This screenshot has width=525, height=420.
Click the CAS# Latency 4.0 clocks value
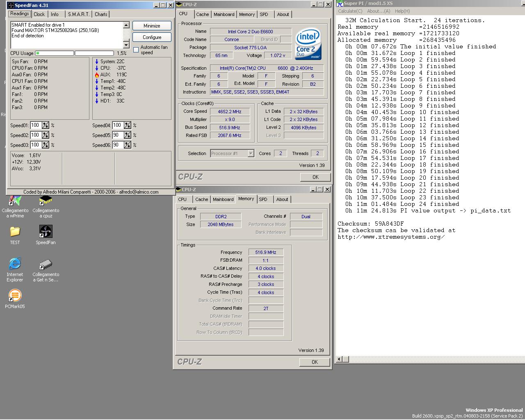click(266, 268)
